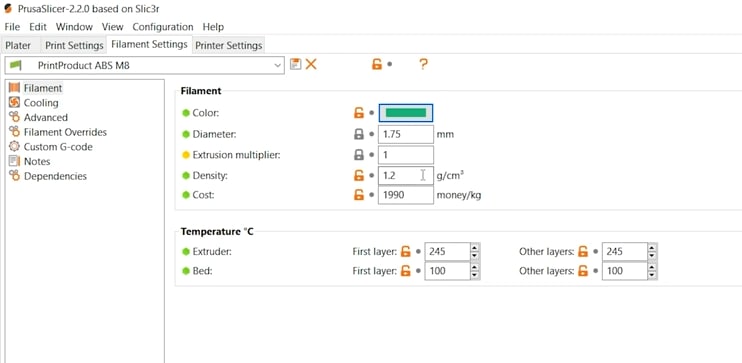The image size is (742, 363).
Task: Increase Extruder Other layers temperature spinner
Action: coord(653,248)
